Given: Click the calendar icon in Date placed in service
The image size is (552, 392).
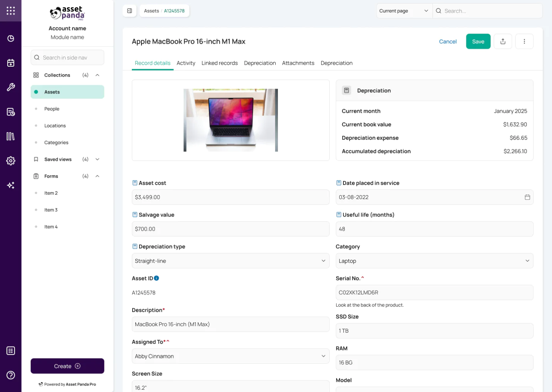Looking at the screenshot, I should (527, 197).
